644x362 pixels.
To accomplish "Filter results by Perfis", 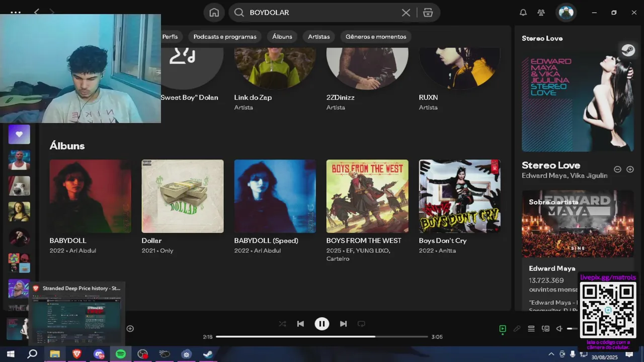I will click(x=170, y=37).
